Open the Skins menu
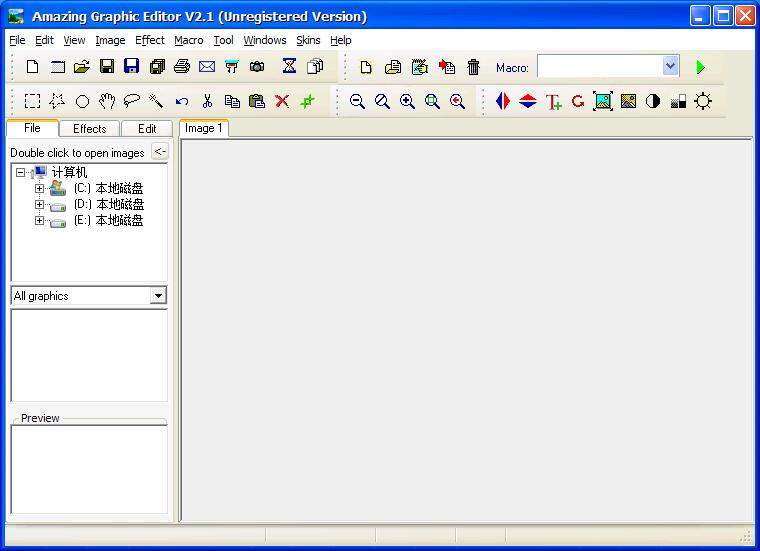 pos(308,40)
